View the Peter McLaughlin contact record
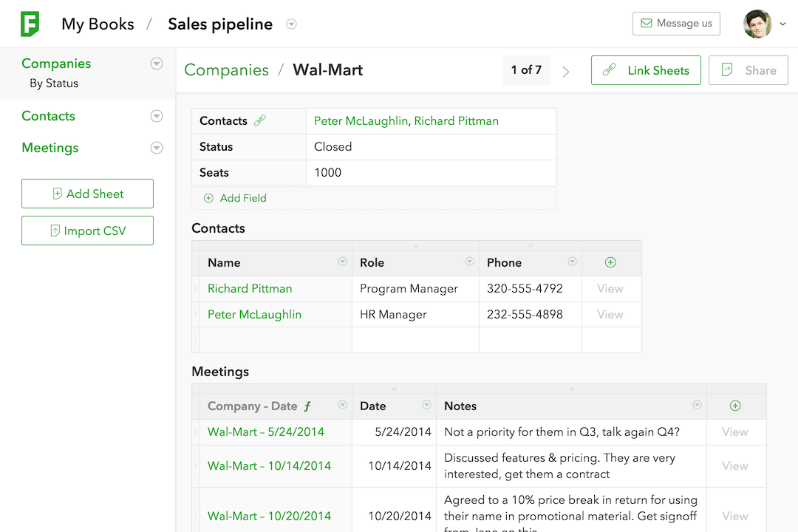Image resolution: width=798 pixels, height=532 pixels. tap(610, 315)
